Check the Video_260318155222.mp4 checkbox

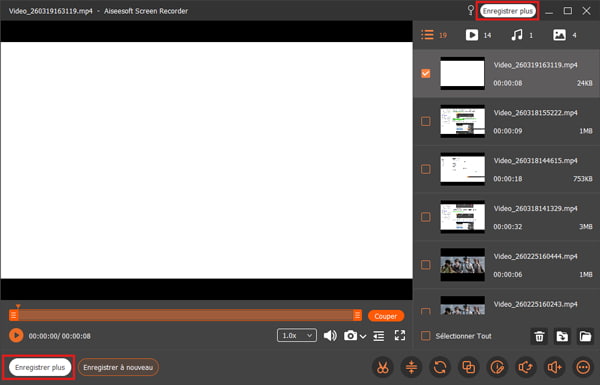(426, 121)
